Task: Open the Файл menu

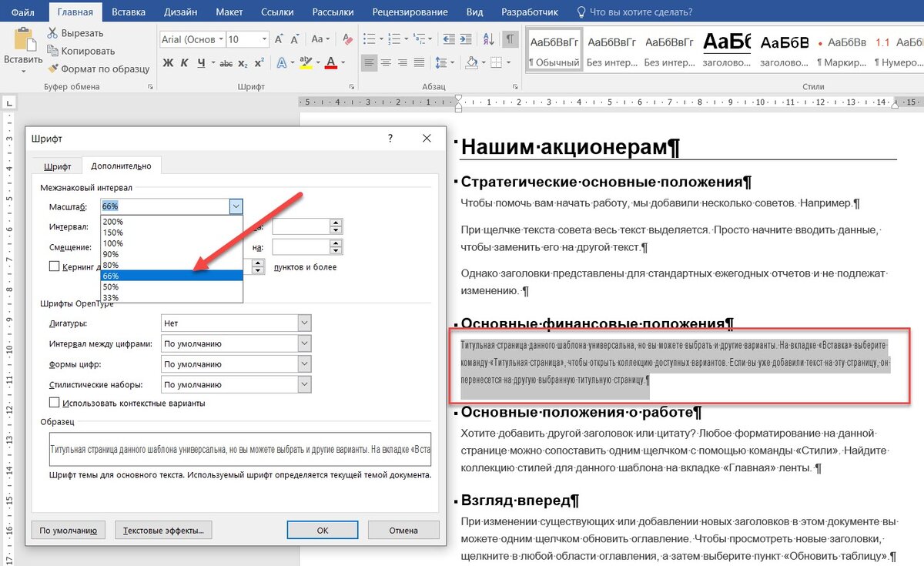Action: pyautogui.click(x=23, y=12)
